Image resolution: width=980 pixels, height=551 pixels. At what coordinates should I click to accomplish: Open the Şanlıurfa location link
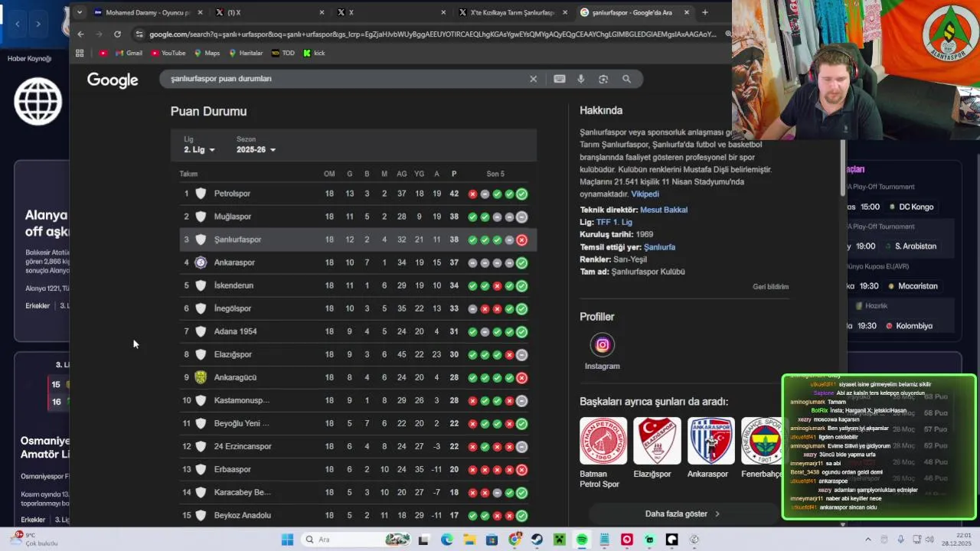click(659, 247)
